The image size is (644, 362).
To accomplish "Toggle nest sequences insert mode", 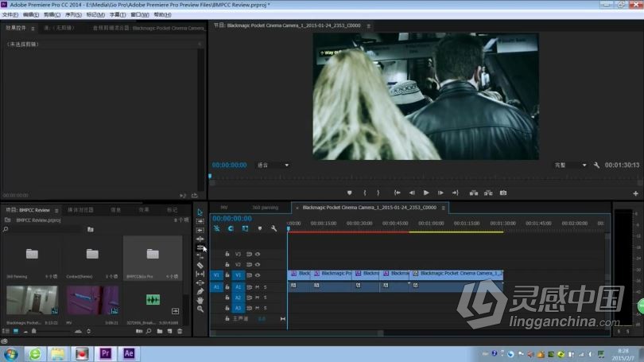I will (216, 228).
